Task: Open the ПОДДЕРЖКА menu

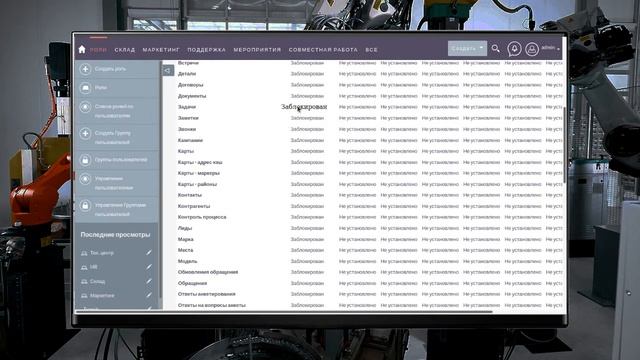Action: click(206, 49)
